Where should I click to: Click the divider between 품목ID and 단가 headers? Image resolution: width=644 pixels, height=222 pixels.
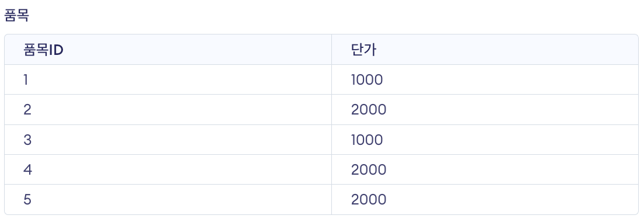(x=331, y=50)
